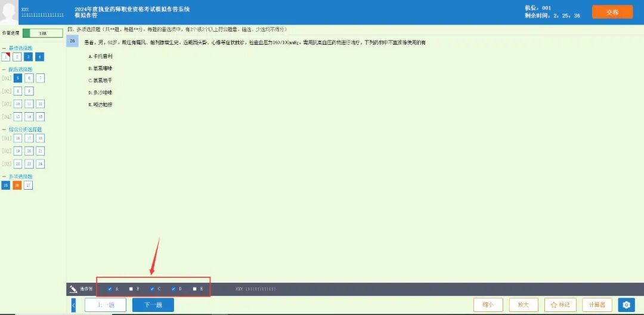Click the 机位 001 seat label
The width and height of the screenshot is (644, 315).
point(538,8)
